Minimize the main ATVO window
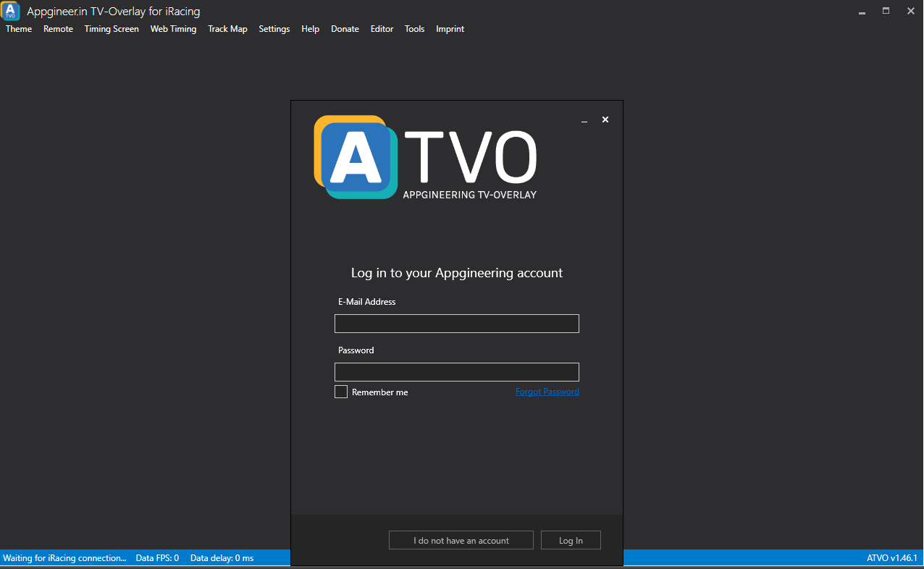 click(862, 11)
